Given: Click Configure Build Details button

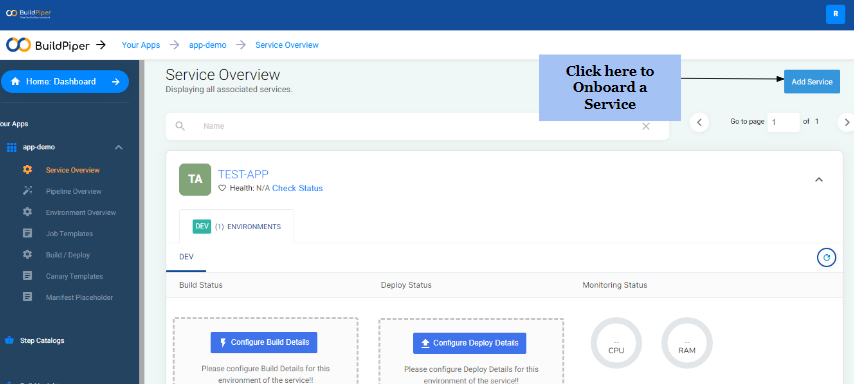Looking at the screenshot, I should (x=264, y=343).
